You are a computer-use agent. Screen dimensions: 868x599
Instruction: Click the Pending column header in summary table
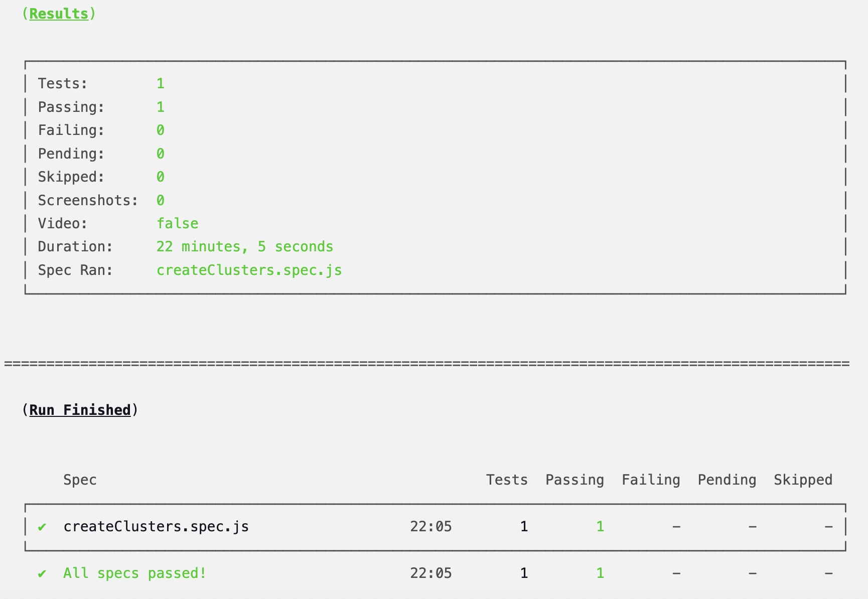pos(727,480)
